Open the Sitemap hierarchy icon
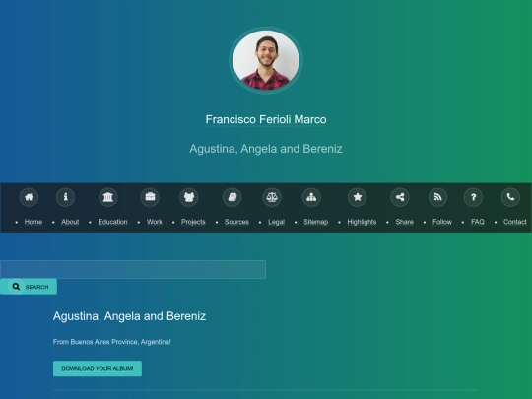The width and height of the screenshot is (532, 399). (311, 197)
